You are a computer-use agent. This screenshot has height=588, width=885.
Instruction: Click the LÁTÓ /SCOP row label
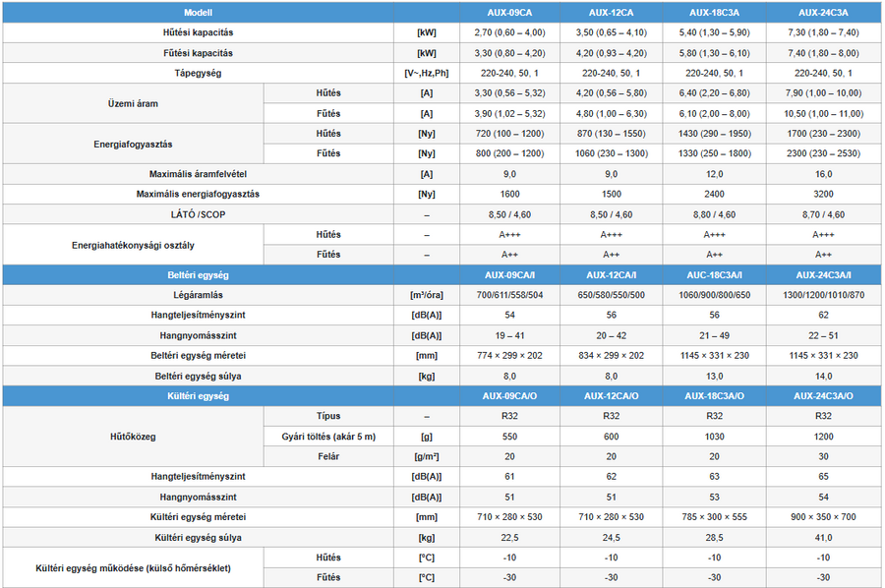(x=198, y=214)
